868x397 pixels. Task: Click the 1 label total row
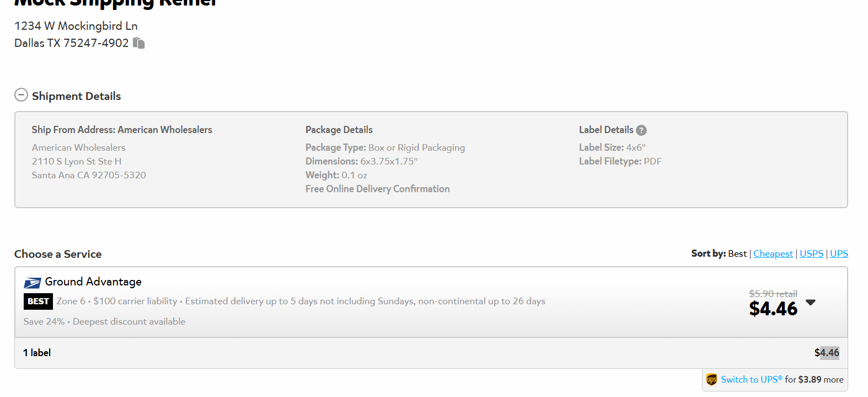[x=431, y=353]
